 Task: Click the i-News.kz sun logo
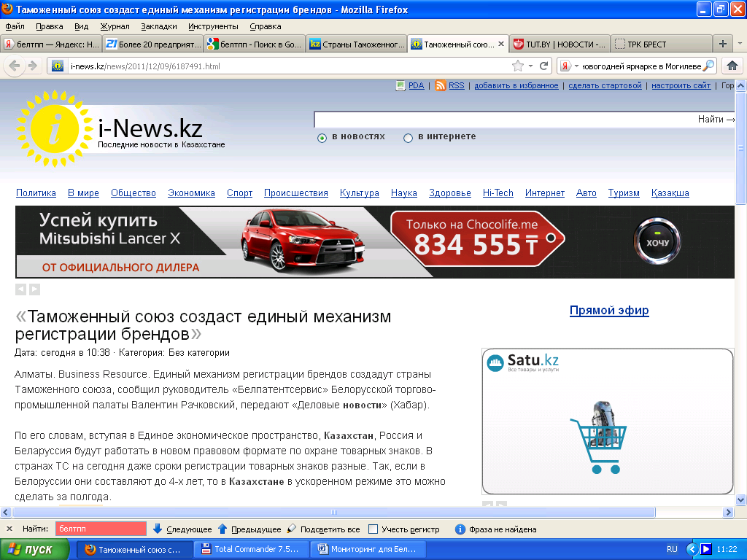[55, 128]
